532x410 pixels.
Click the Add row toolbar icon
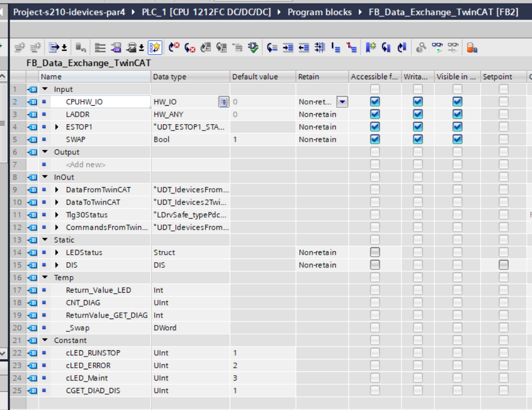tap(35, 48)
